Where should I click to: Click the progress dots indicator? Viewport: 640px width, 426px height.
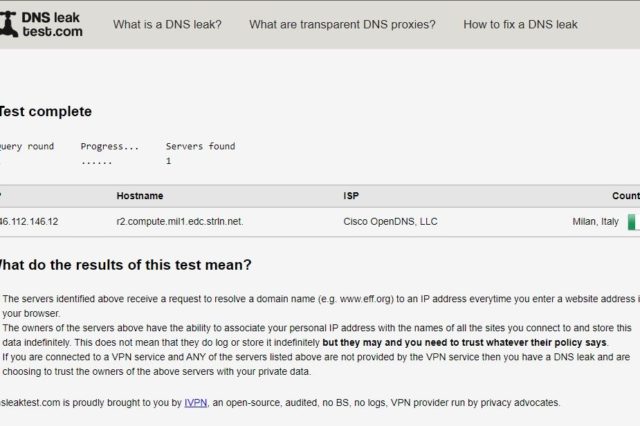point(96,161)
